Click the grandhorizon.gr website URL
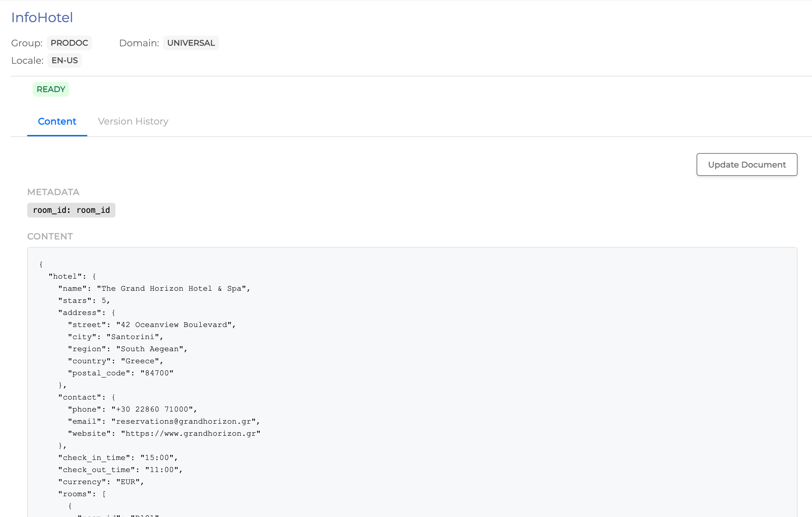 [191, 433]
